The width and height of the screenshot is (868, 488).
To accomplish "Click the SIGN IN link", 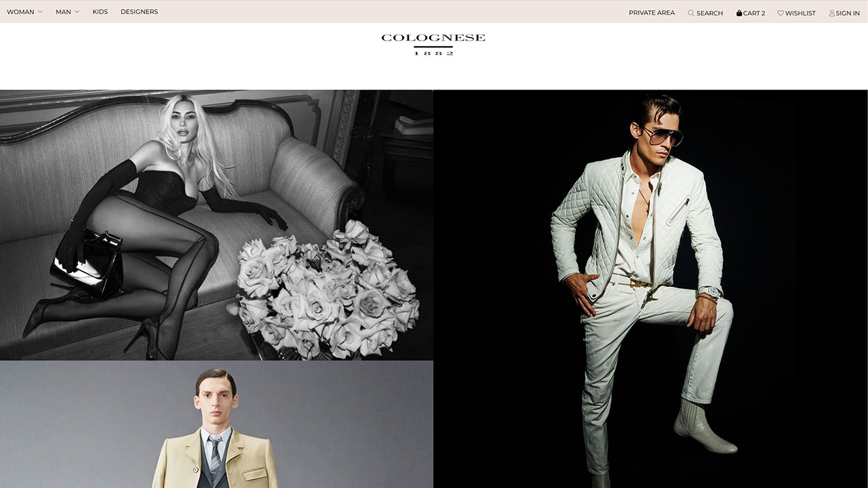I will pyautogui.click(x=848, y=13).
